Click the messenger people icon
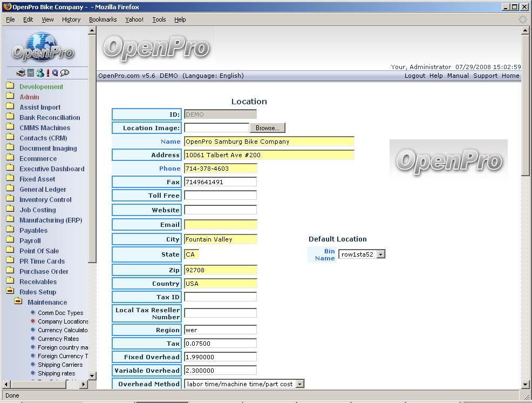The height and width of the screenshot is (403, 532). 39,73
